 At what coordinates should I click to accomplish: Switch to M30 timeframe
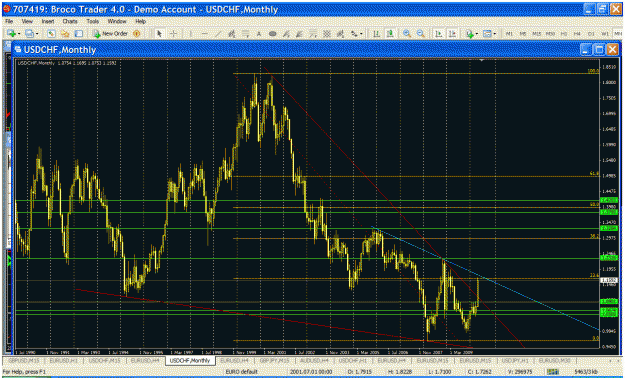pos(550,34)
